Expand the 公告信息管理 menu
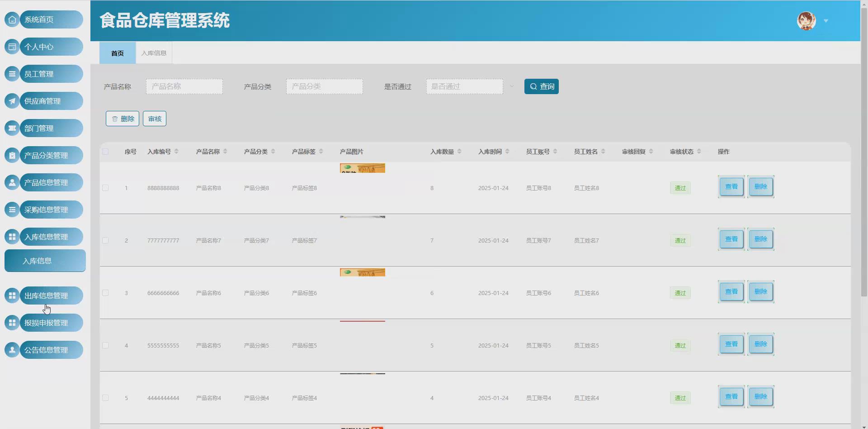Viewport: 868px width, 429px height. pyautogui.click(x=51, y=350)
